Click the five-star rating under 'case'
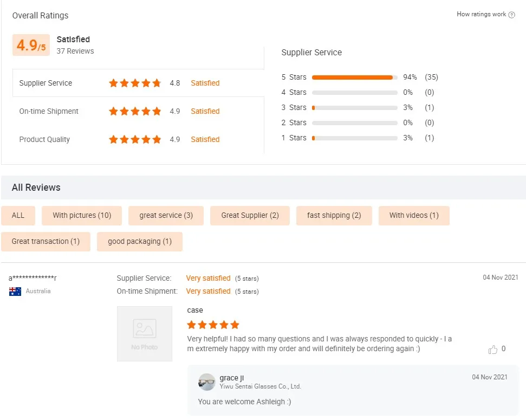This screenshot has height=420, width=526. 213,325
